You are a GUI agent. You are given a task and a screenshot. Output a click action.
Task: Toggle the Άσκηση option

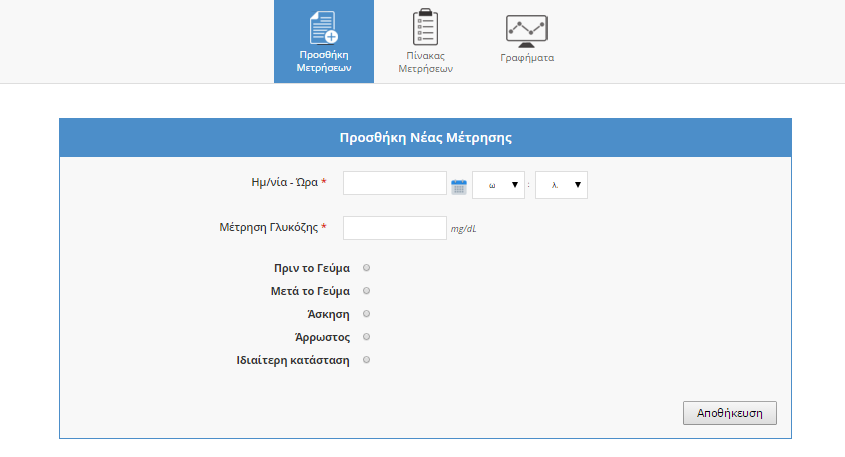click(x=367, y=314)
